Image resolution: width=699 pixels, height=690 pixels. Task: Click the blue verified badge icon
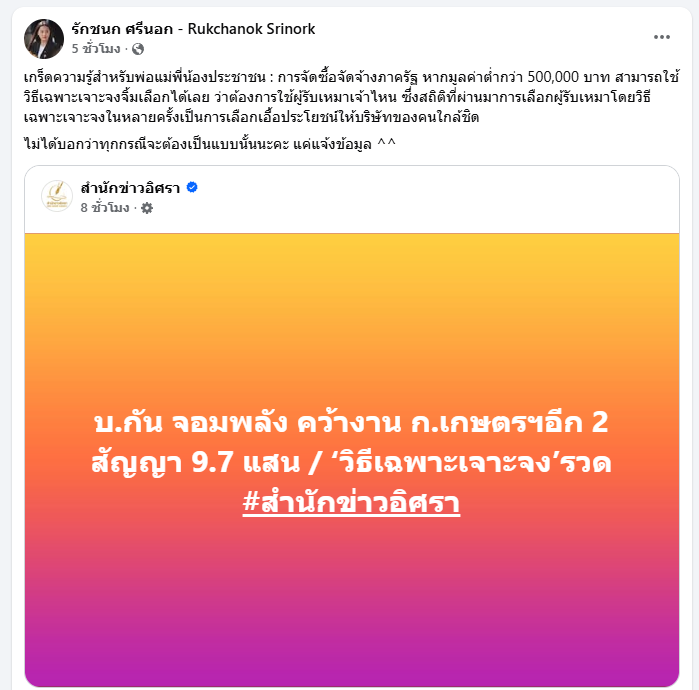[x=192, y=188]
